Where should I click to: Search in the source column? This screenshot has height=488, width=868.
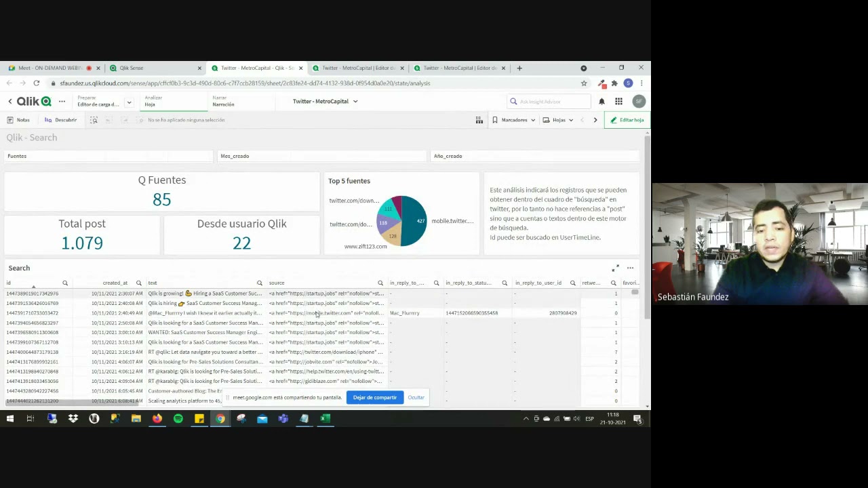point(380,283)
